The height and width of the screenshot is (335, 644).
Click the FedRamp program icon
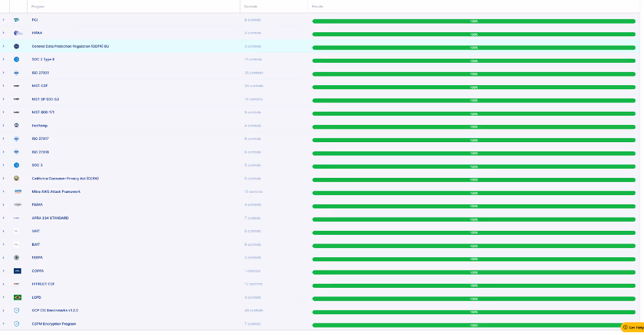coord(17,125)
